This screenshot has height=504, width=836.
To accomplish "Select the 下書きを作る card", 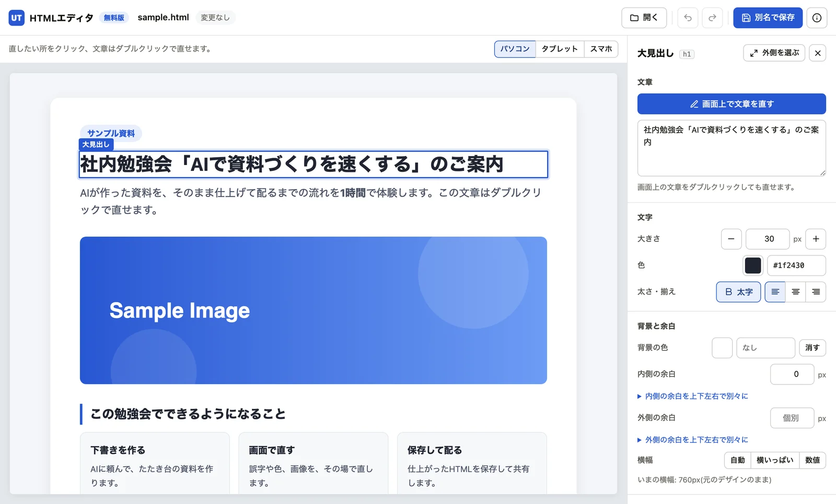I will click(x=155, y=463).
